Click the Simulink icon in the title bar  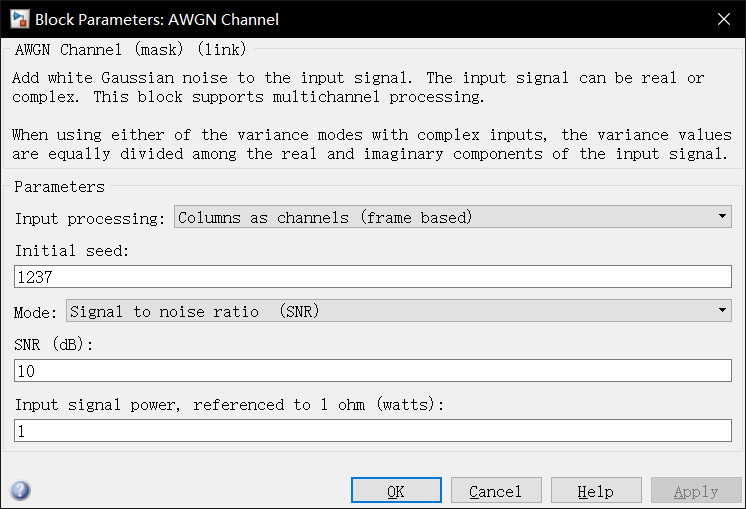click(20, 19)
